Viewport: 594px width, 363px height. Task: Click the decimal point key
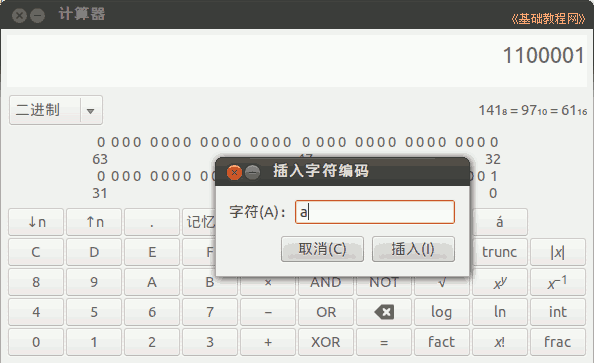pyautogui.click(x=152, y=222)
